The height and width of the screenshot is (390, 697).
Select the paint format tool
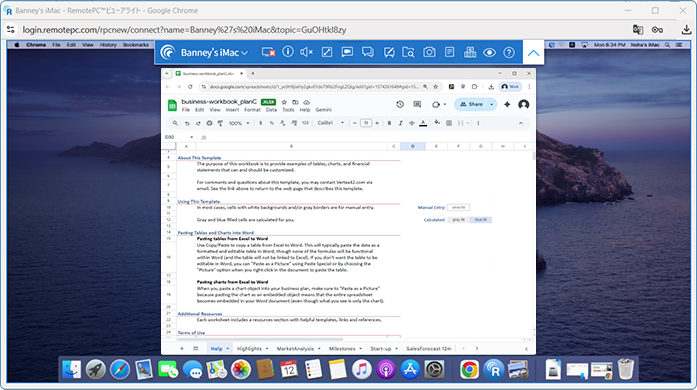[x=220, y=123]
